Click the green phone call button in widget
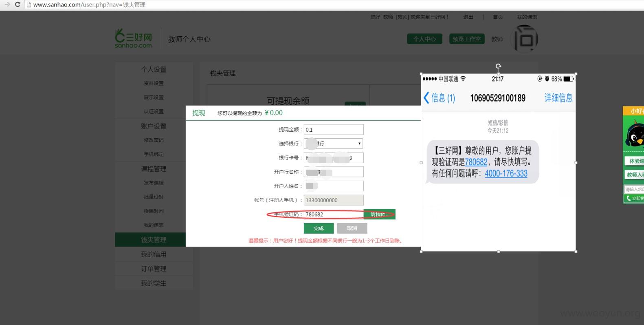 click(634, 198)
